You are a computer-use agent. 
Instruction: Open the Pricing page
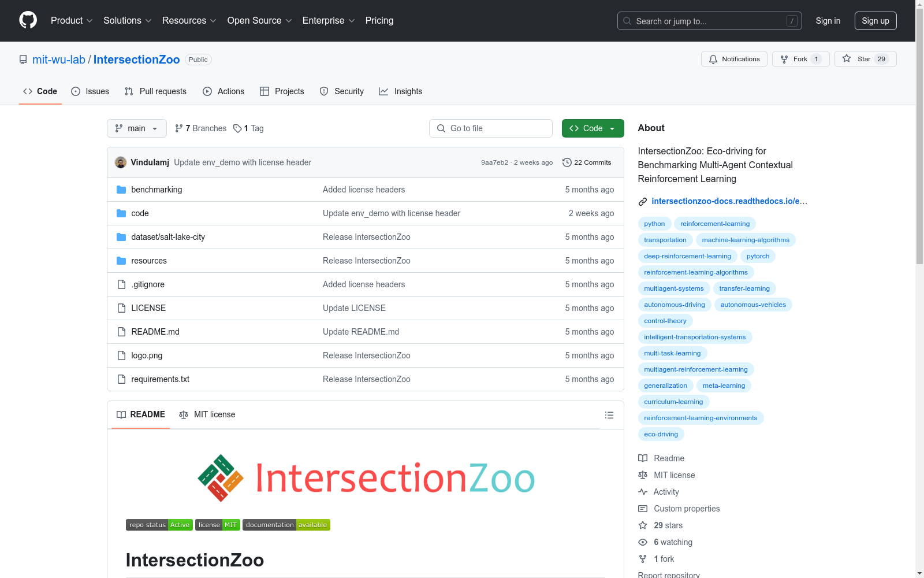coord(379,21)
